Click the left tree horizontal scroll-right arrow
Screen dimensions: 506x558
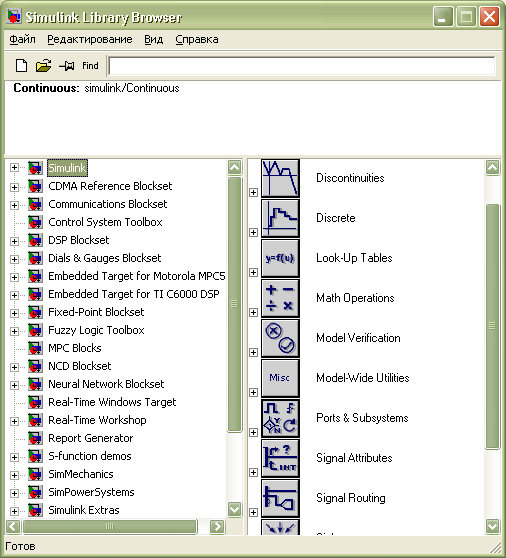click(217, 526)
